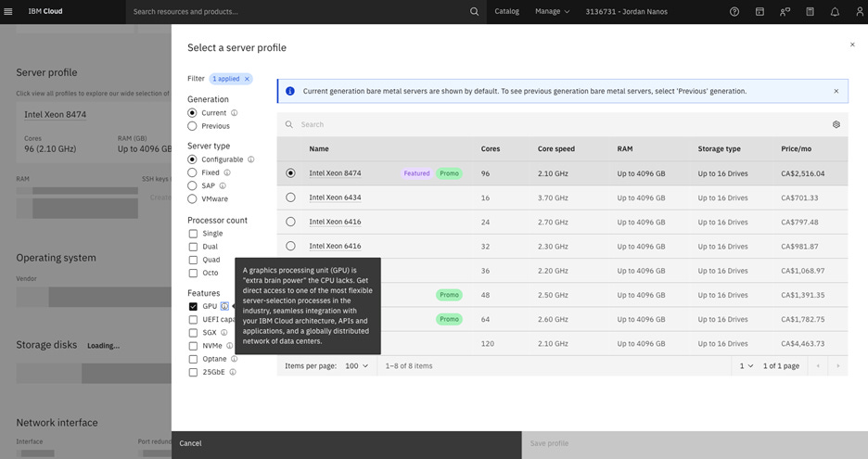Show info for Fixed server type
Viewport: 868px width, 459px height.
click(x=227, y=172)
